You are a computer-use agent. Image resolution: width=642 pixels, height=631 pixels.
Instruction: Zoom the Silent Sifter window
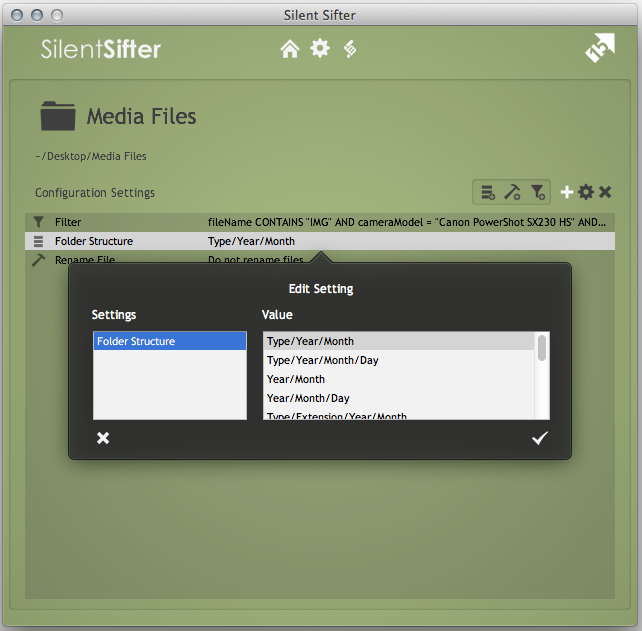click(57, 15)
